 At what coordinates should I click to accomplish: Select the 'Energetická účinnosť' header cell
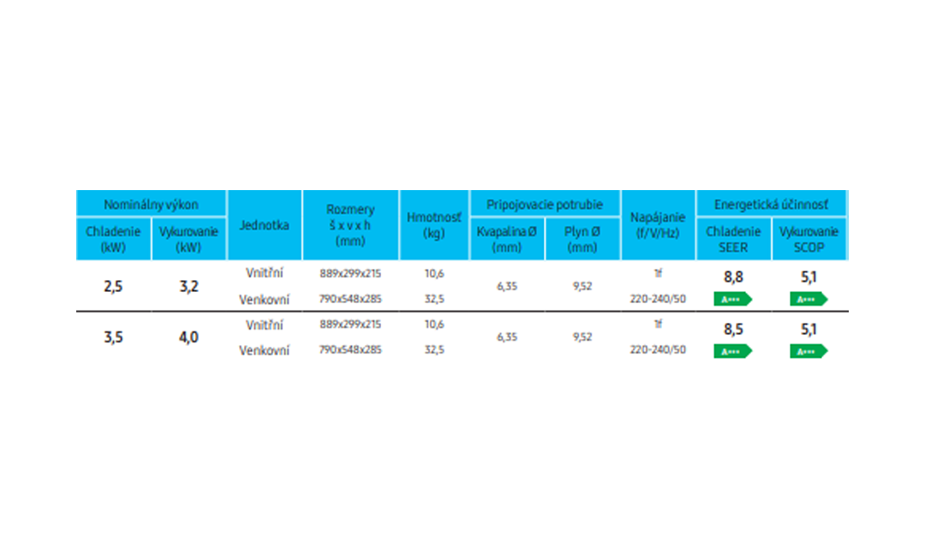771,204
